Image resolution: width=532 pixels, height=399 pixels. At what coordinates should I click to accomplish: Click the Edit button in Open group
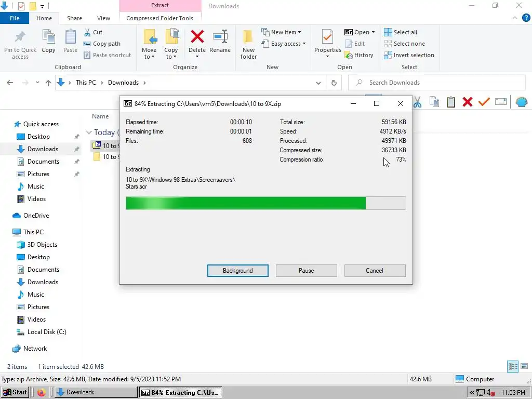[x=355, y=44]
